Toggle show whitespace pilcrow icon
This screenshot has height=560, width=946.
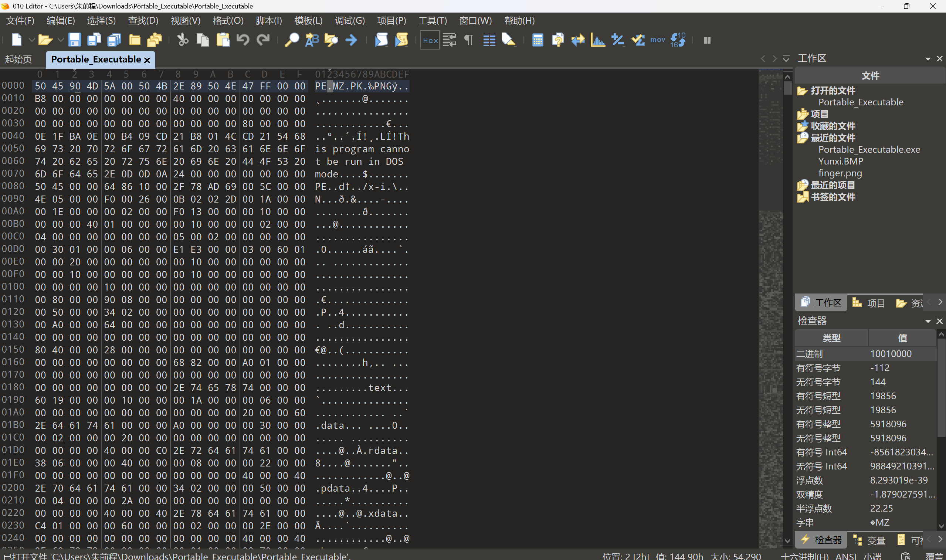(469, 40)
